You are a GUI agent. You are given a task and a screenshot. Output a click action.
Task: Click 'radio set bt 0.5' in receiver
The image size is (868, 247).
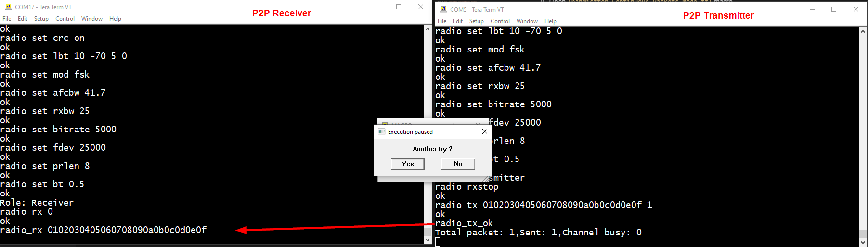(42, 184)
